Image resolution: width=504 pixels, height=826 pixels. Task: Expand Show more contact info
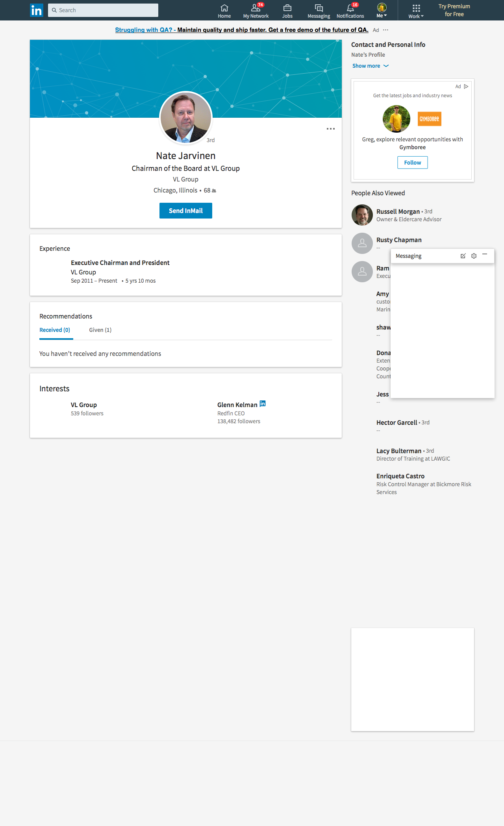(x=370, y=66)
